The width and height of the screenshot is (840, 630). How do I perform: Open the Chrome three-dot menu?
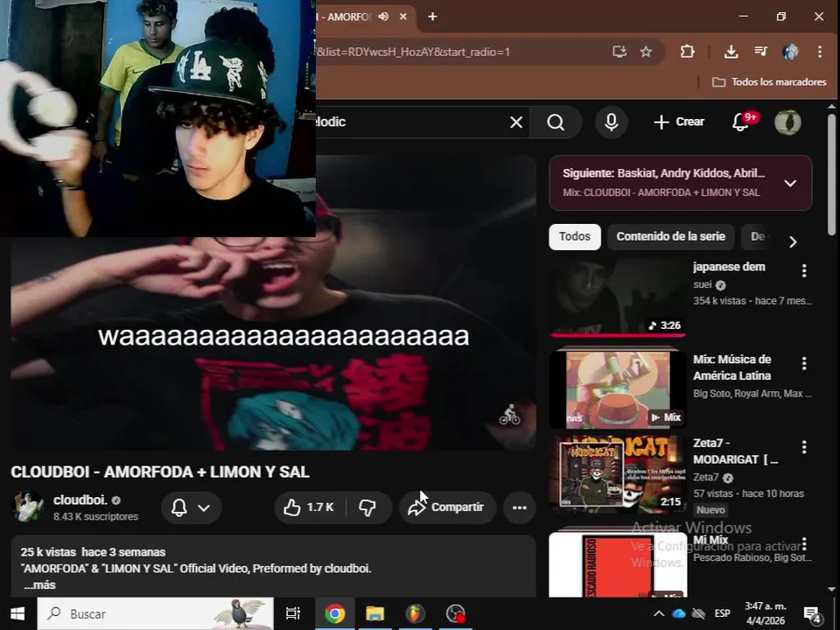(x=820, y=52)
